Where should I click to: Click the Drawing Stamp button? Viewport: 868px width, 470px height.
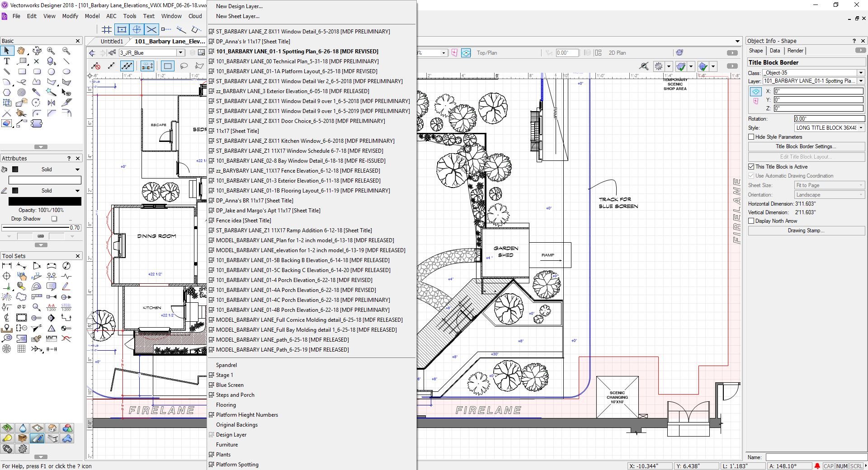(806, 230)
